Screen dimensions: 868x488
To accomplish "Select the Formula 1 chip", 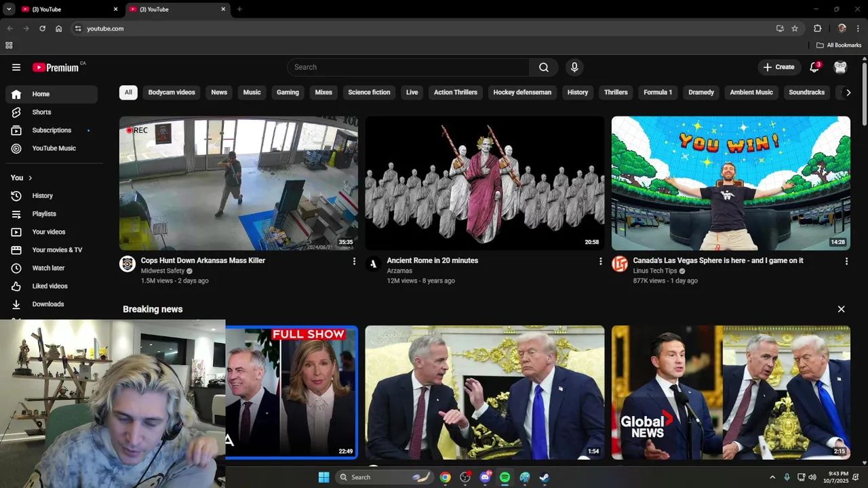I will tap(658, 92).
